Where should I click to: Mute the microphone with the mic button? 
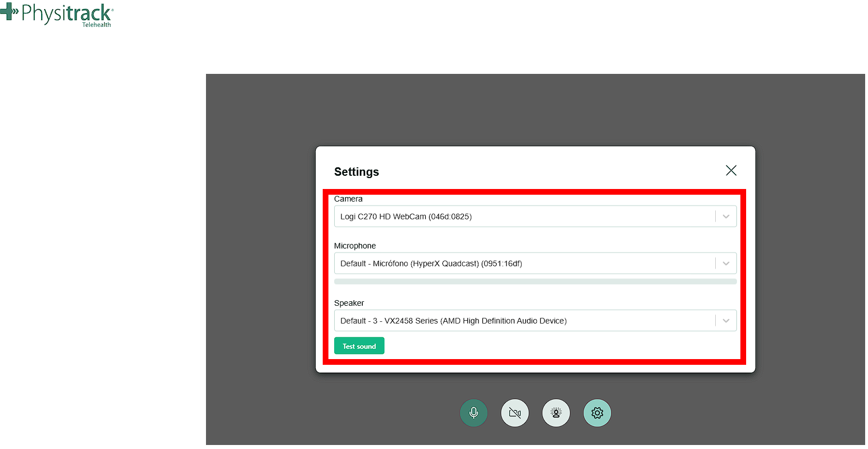point(474,413)
